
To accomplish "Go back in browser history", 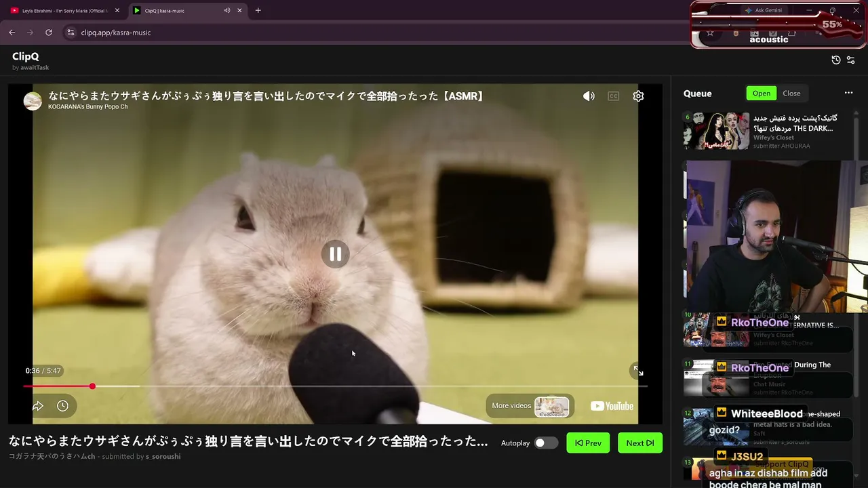I will pos(12,33).
